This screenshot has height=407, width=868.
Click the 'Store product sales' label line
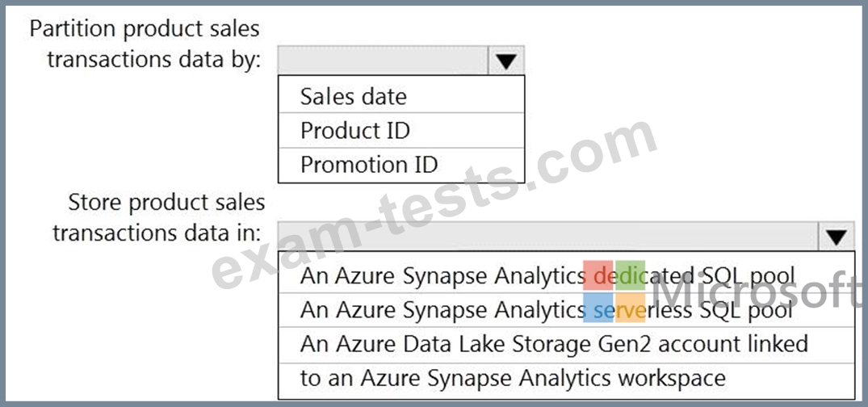pyautogui.click(x=166, y=203)
